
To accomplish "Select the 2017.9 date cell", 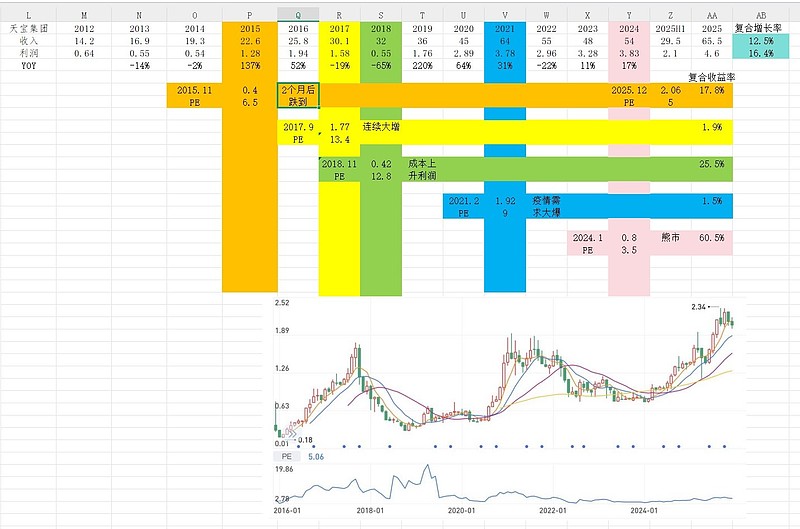I will (298, 127).
